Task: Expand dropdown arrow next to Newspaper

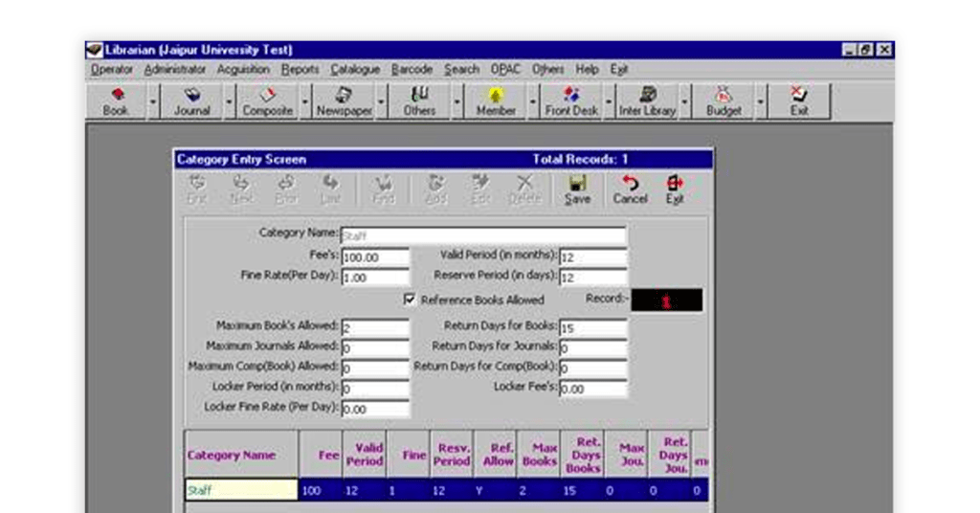Action: pyautogui.click(x=381, y=101)
